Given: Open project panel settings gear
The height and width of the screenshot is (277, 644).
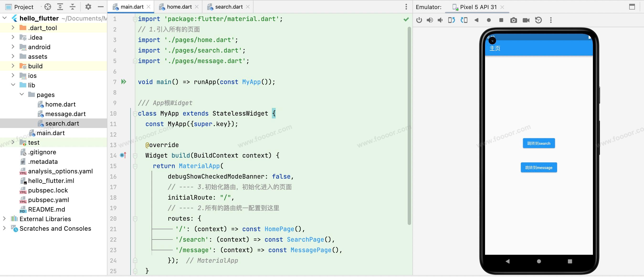Looking at the screenshot, I should coord(88,7).
